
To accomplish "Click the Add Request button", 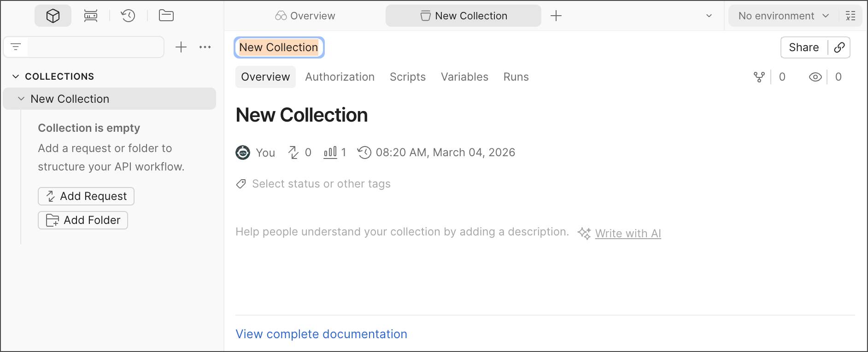I will pos(86,196).
